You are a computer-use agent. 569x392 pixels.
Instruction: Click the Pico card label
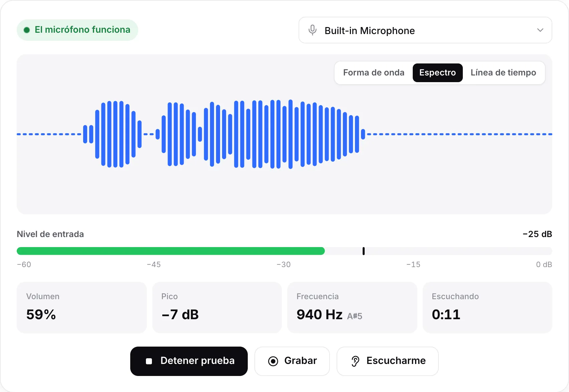click(170, 297)
